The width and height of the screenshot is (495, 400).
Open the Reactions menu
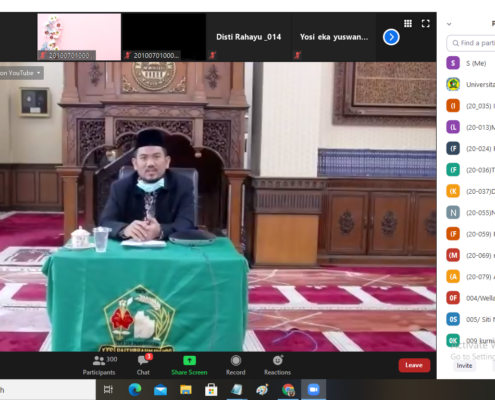(277, 366)
